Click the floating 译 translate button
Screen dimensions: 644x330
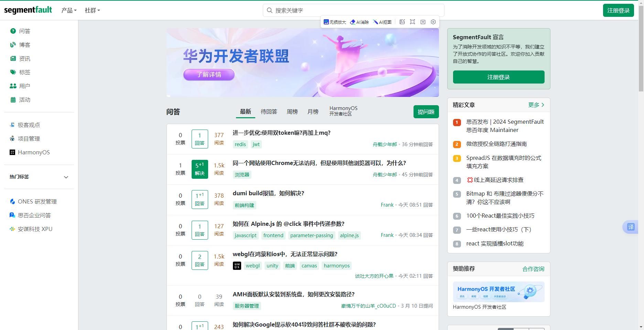point(631,227)
